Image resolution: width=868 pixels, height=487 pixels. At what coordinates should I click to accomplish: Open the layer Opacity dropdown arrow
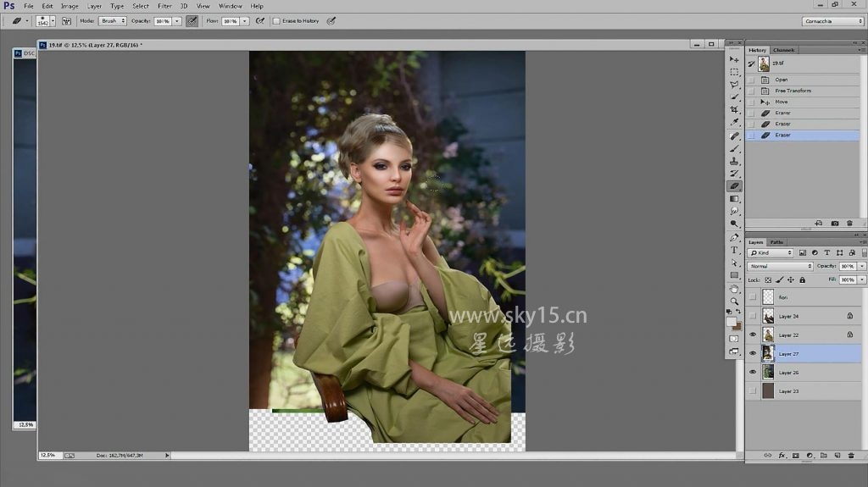point(862,266)
